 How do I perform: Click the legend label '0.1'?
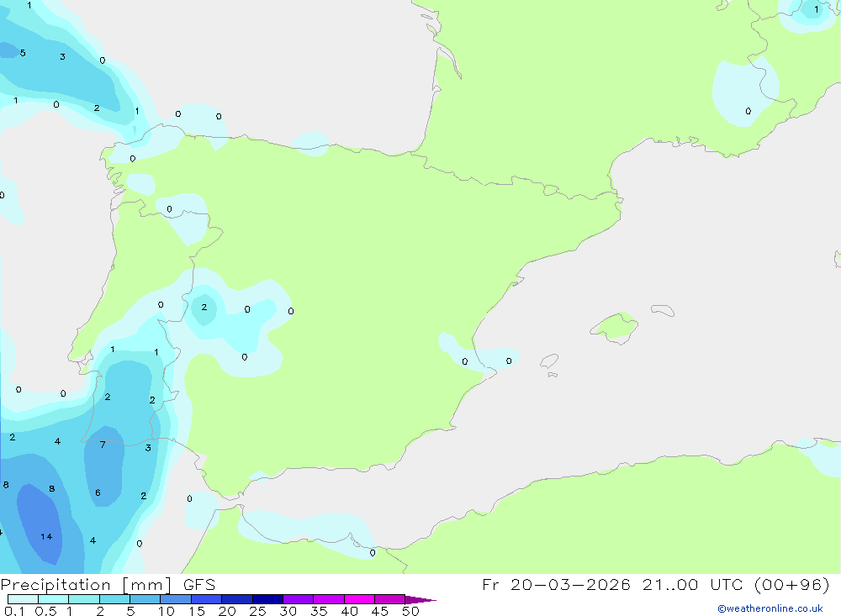tap(14, 611)
